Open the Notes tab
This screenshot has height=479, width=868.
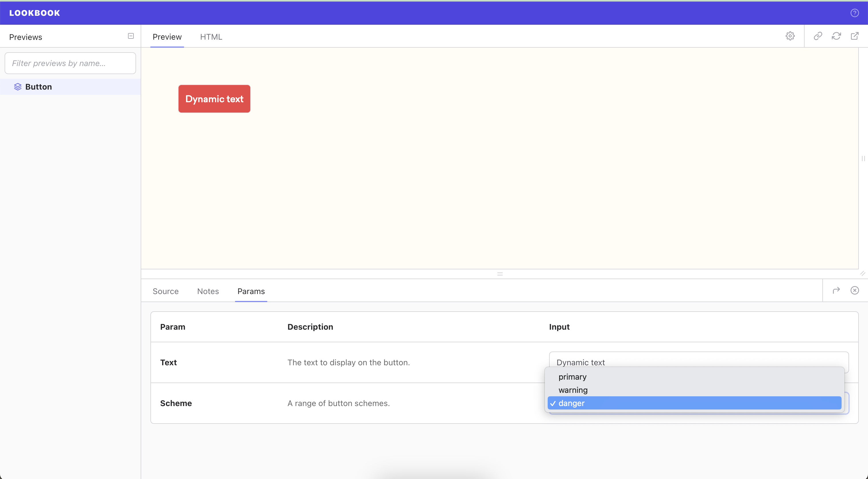[x=208, y=291]
